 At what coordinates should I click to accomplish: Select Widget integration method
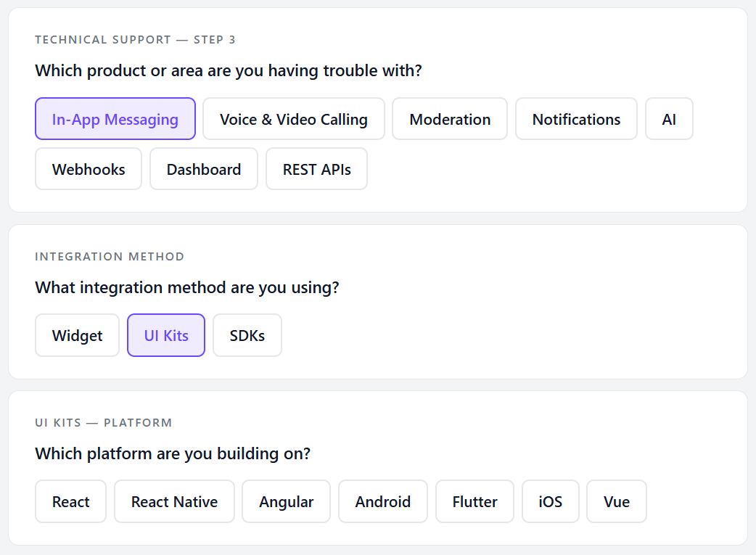tap(77, 336)
